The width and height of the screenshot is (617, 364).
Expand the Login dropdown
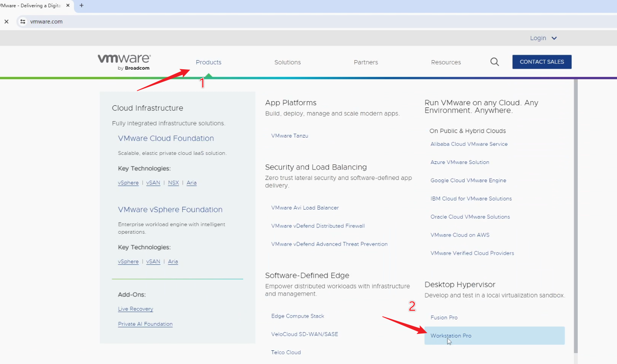[544, 38]
